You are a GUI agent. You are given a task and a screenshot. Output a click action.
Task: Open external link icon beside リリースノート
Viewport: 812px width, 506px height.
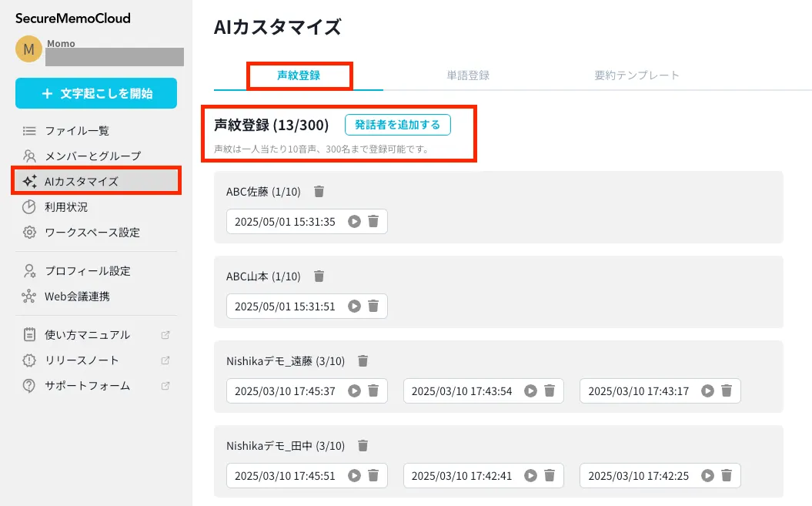tap(165, 360)
